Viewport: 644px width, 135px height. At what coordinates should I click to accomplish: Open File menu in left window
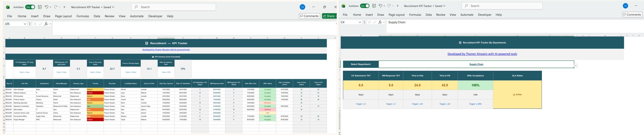coord(9,16)
